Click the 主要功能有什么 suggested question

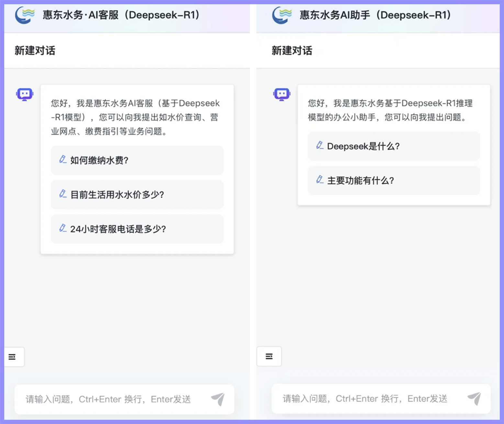(393, 180)
